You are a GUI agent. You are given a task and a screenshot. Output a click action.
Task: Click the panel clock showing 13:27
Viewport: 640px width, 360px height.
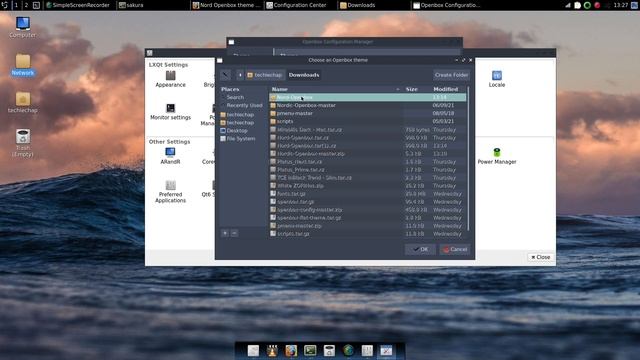point(620,5)
